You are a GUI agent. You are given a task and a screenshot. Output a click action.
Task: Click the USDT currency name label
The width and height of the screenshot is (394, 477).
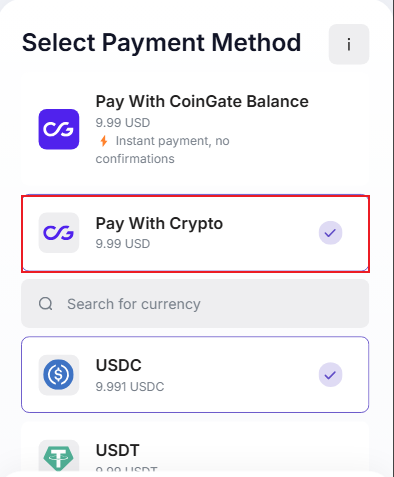(117, 450)
